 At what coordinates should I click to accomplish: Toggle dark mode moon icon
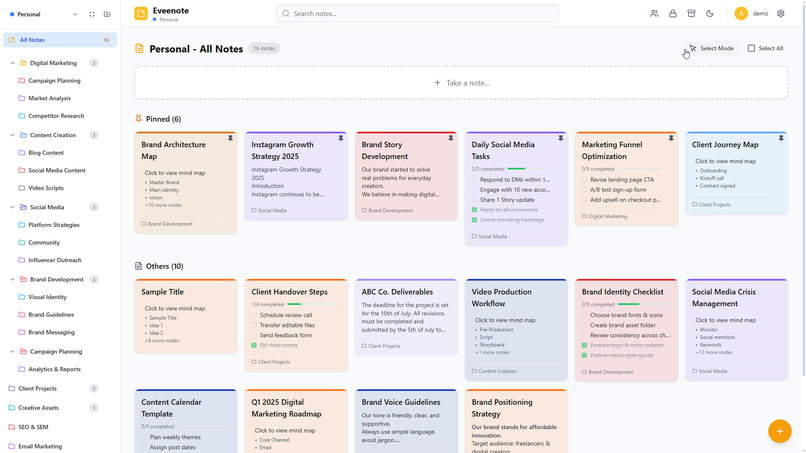[x=709, y=14]
